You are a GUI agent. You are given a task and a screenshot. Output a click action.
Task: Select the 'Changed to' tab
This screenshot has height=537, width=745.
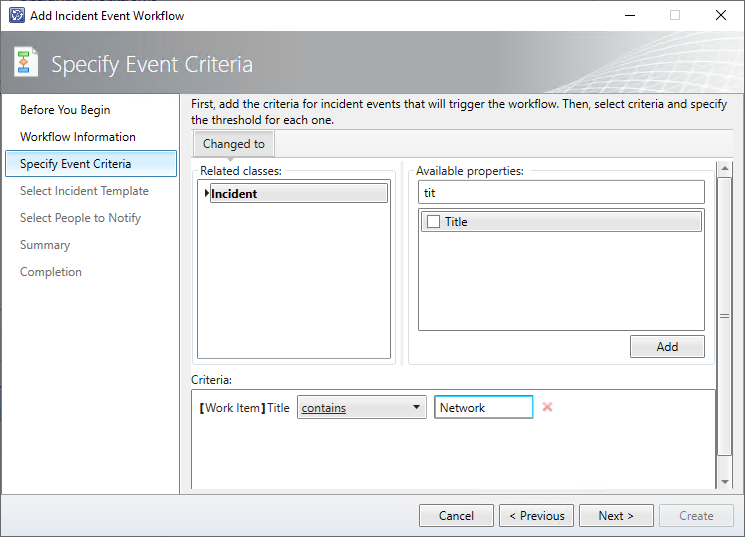(x=234, y=144)
